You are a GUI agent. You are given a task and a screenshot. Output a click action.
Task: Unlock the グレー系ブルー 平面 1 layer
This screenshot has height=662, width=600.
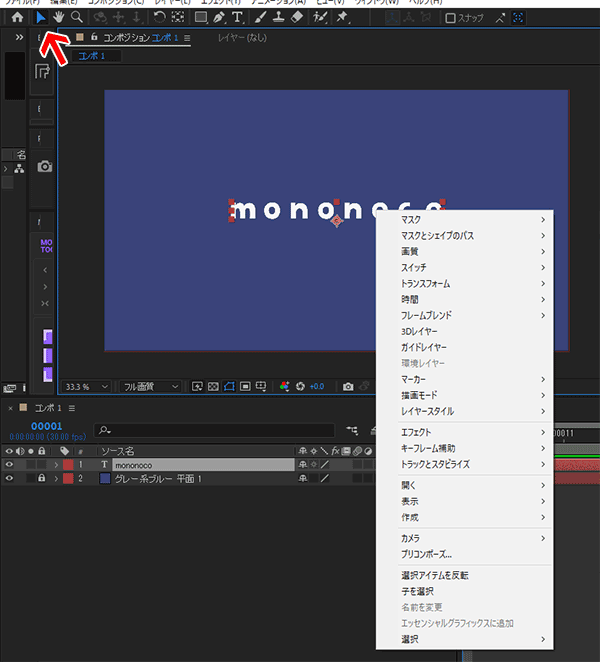[41, 479]
